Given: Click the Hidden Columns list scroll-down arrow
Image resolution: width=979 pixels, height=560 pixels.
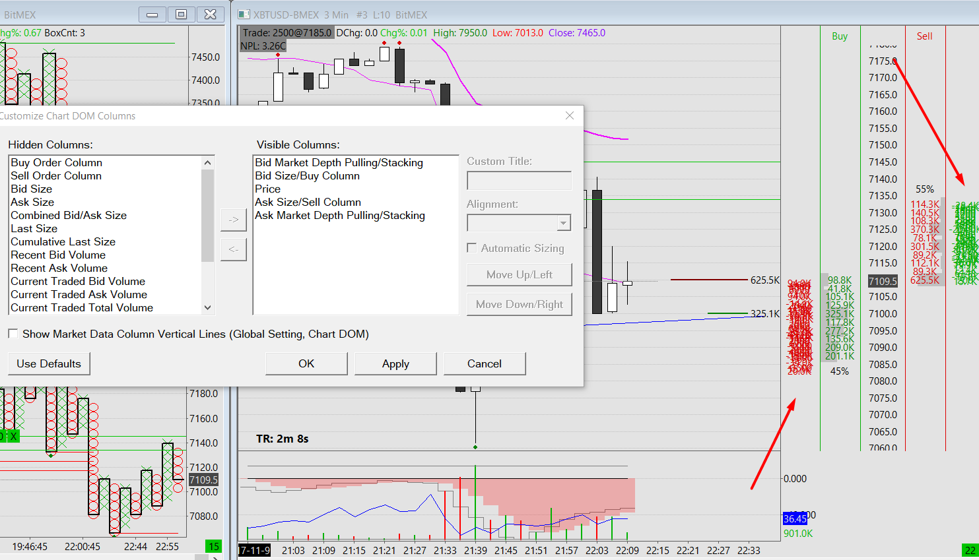Looking at the screenshot, I should [x=208, y=307].
